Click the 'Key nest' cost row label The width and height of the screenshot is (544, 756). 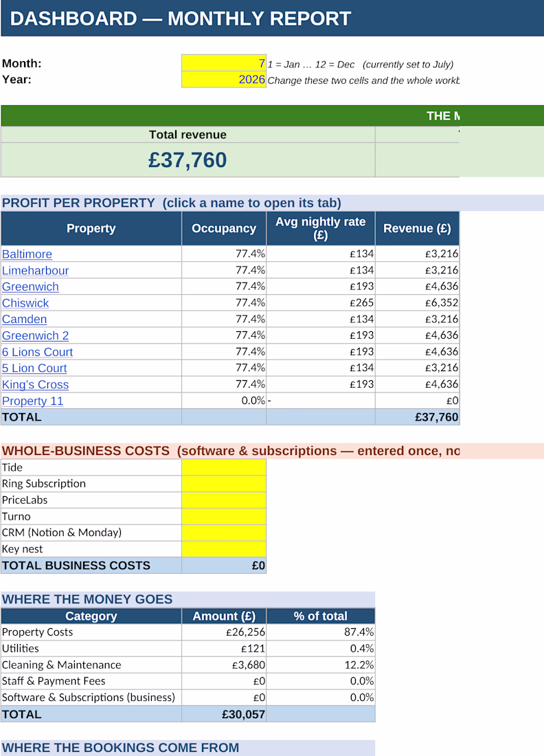coord(22,549)
